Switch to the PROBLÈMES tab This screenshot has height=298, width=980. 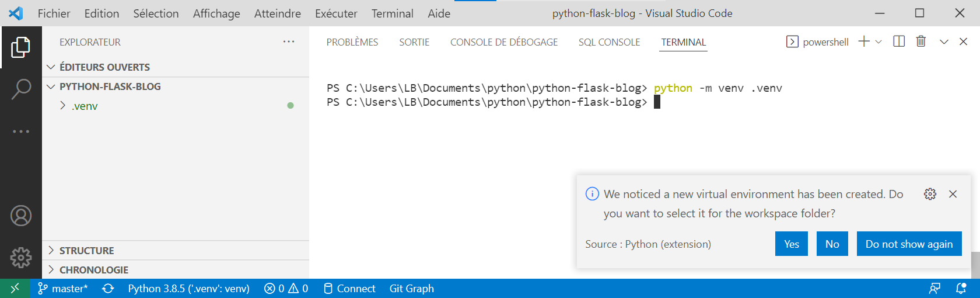click(x=352, y=42)
